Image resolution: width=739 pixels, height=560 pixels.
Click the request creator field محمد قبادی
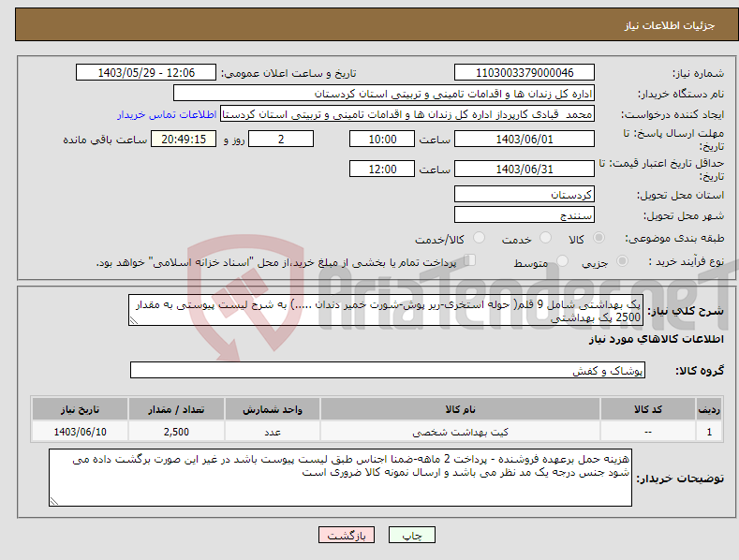coord(407,114)
